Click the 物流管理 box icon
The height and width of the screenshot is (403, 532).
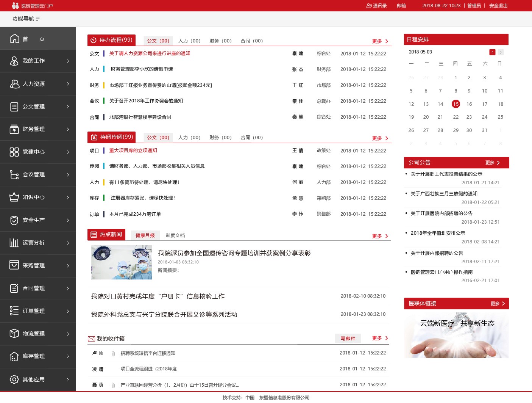point(14,334)
